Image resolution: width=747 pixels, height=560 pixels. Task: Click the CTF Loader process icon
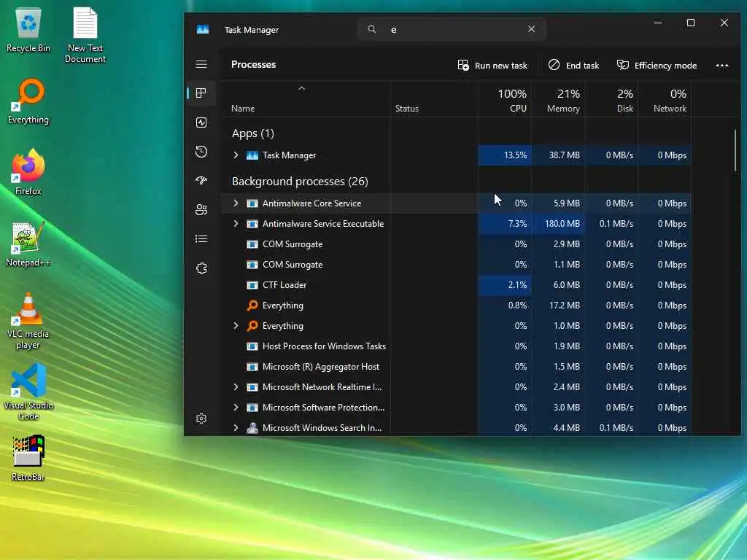click(252, 285)
